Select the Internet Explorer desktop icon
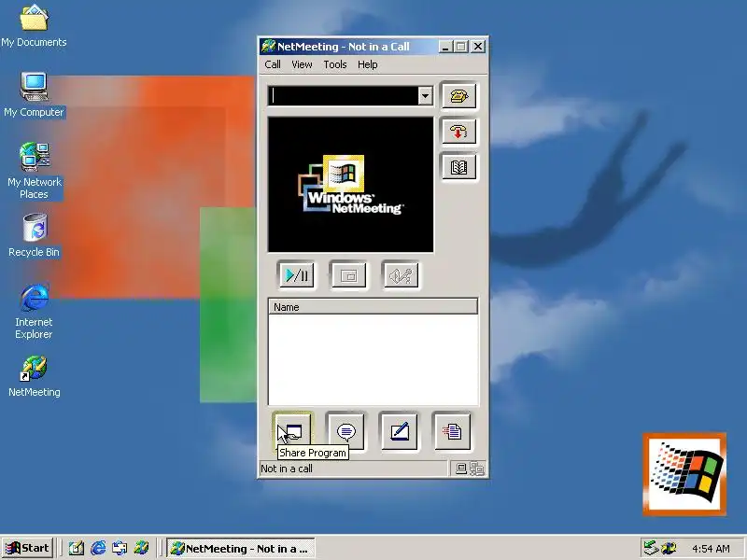747x560 pixels. (x=34, y=312)
